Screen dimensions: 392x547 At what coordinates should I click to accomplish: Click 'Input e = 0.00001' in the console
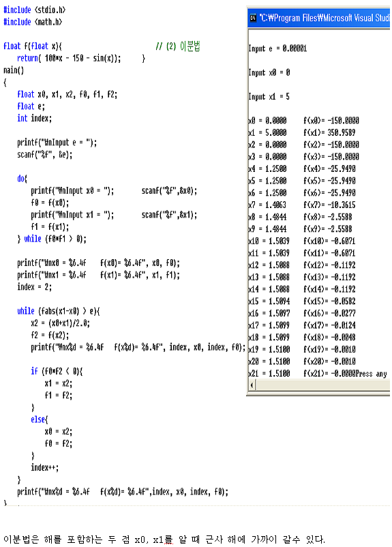pyautogui.click(x=277, y=48)
